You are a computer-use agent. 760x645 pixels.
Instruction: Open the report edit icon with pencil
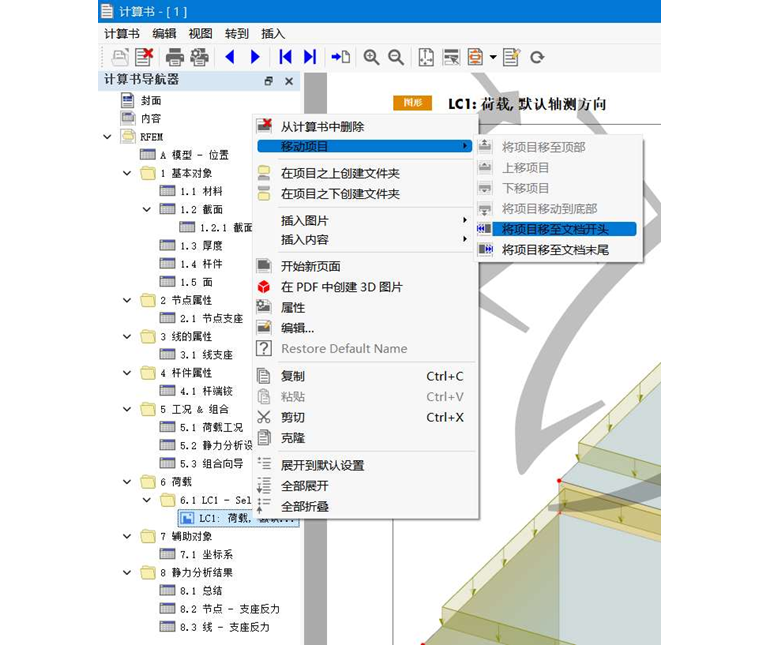[511, 57]
